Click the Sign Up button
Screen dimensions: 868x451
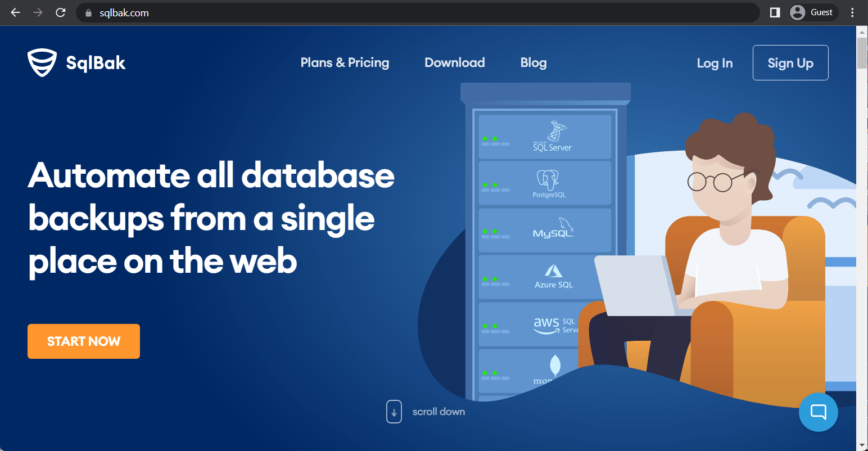[790, 62]
